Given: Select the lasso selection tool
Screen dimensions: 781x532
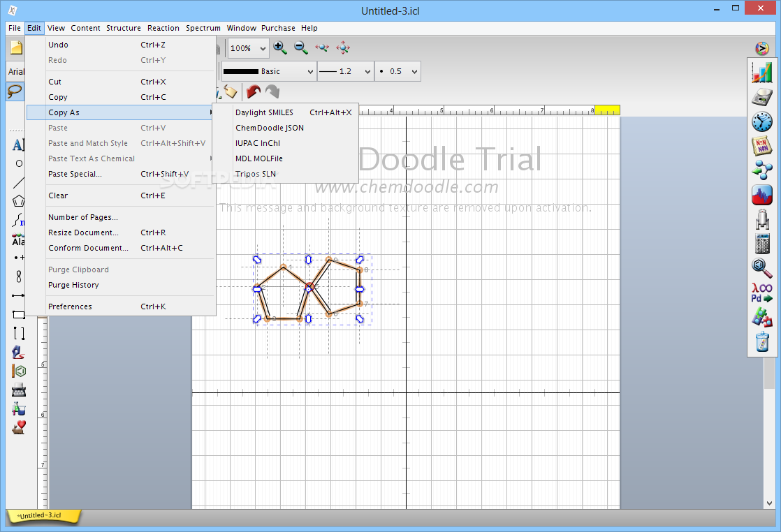Looking at the screenshot, I should (x=15, y=91).
